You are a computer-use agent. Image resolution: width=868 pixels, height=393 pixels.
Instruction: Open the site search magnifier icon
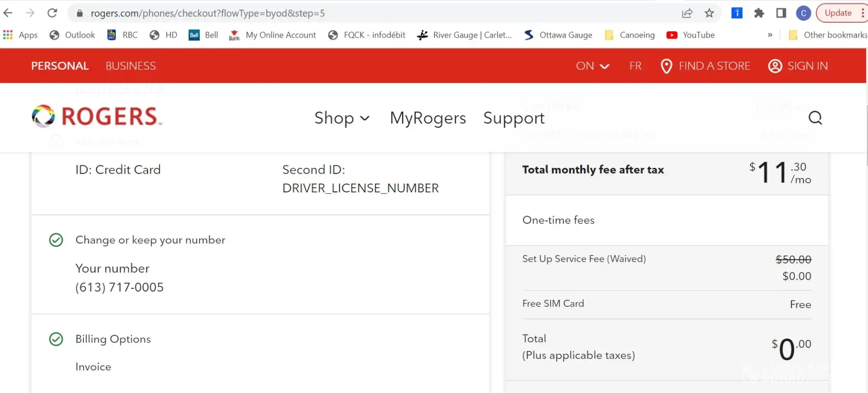tap(815, 118)
